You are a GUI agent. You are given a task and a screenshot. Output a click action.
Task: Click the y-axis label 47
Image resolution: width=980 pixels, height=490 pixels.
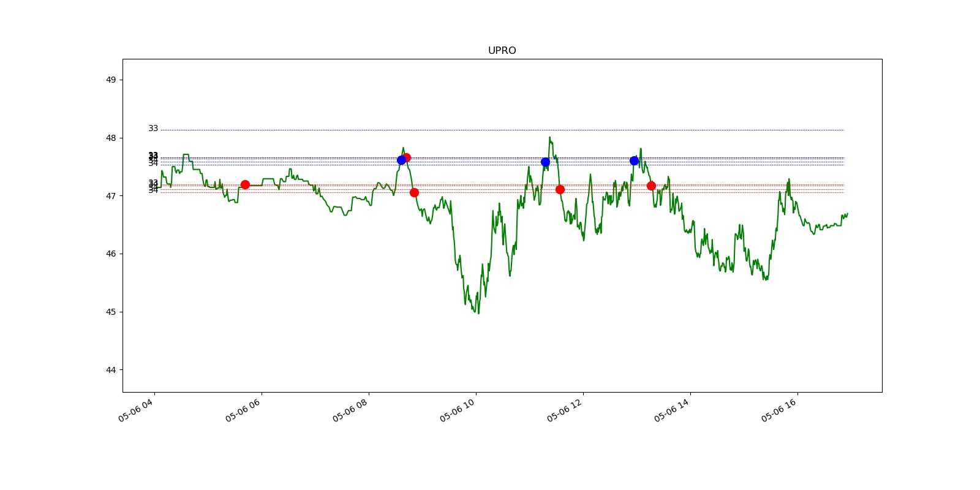pos(111,196)
